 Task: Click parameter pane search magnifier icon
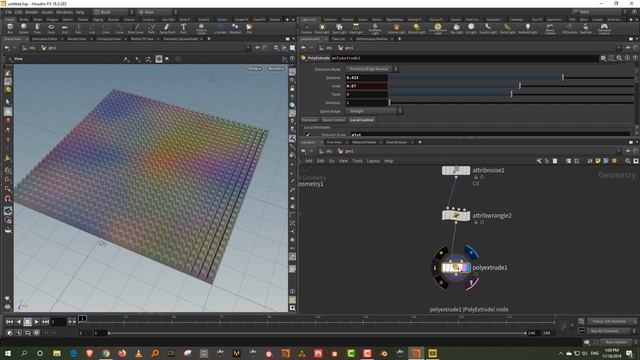619,58
